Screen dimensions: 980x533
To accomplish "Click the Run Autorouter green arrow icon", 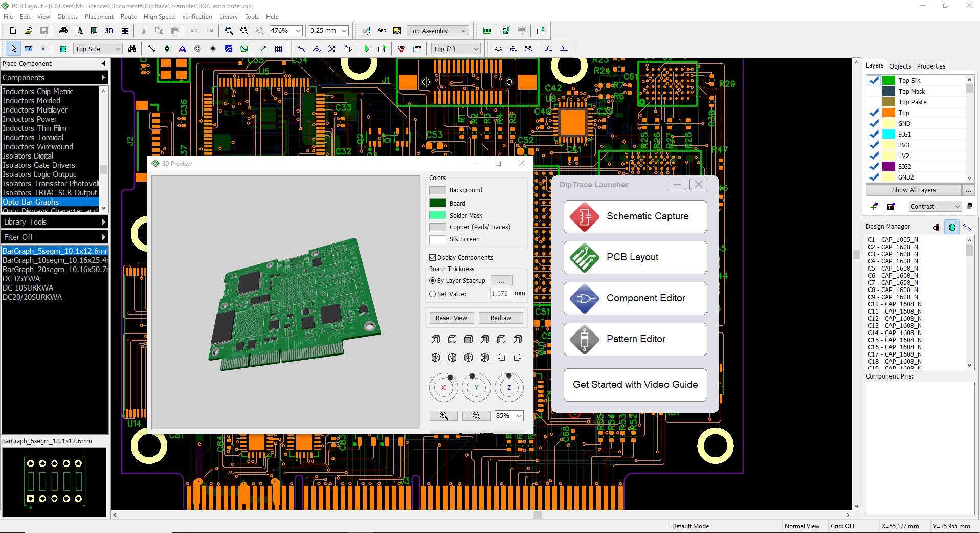I will [x=368, y=49].
